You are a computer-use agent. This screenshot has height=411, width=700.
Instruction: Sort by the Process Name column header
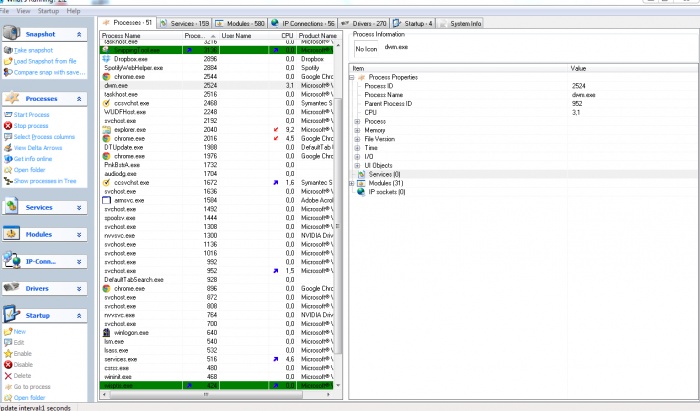coord(141,36)
